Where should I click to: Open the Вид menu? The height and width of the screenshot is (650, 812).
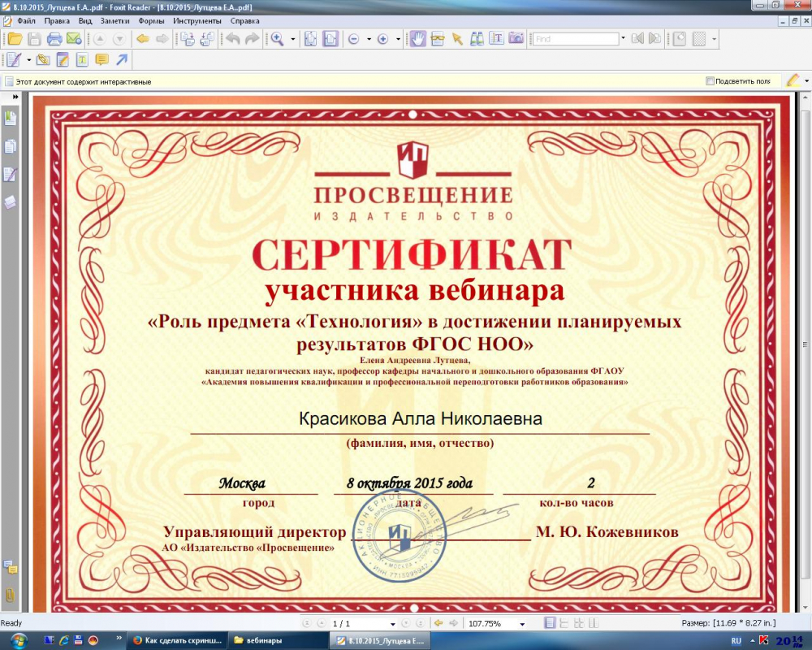point(85,21)
